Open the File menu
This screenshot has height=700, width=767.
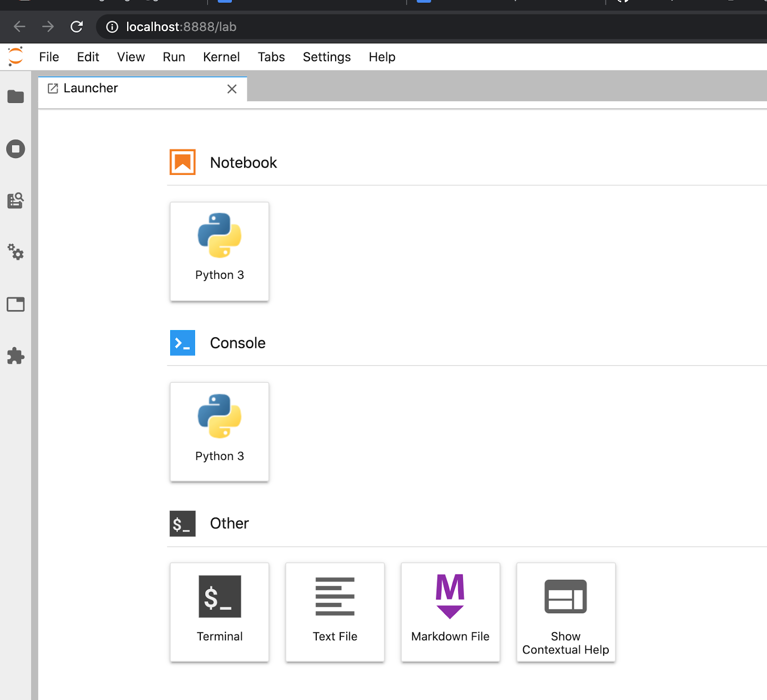tap(49, 57)
